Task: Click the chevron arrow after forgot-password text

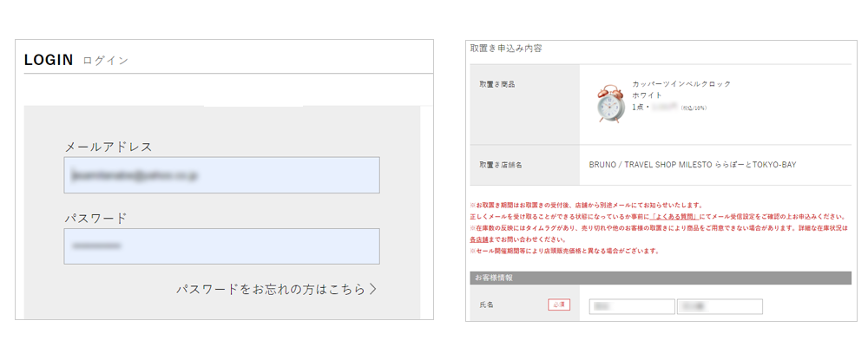Action: coord(373,290)
